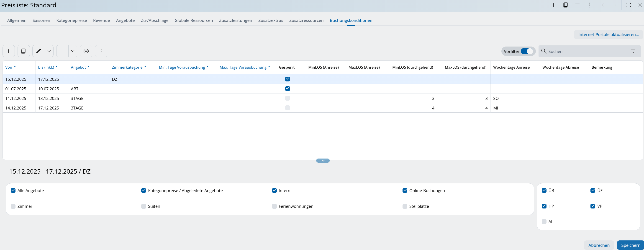Switch to the Saisonen tab
The width and height of the screenshot is (644, 250).
(x=41, y=20)
